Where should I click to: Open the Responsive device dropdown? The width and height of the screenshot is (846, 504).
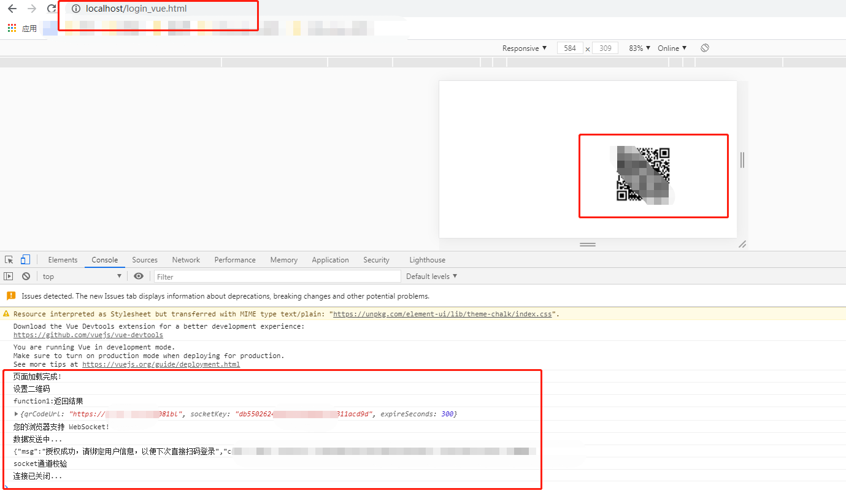[525, 48]
